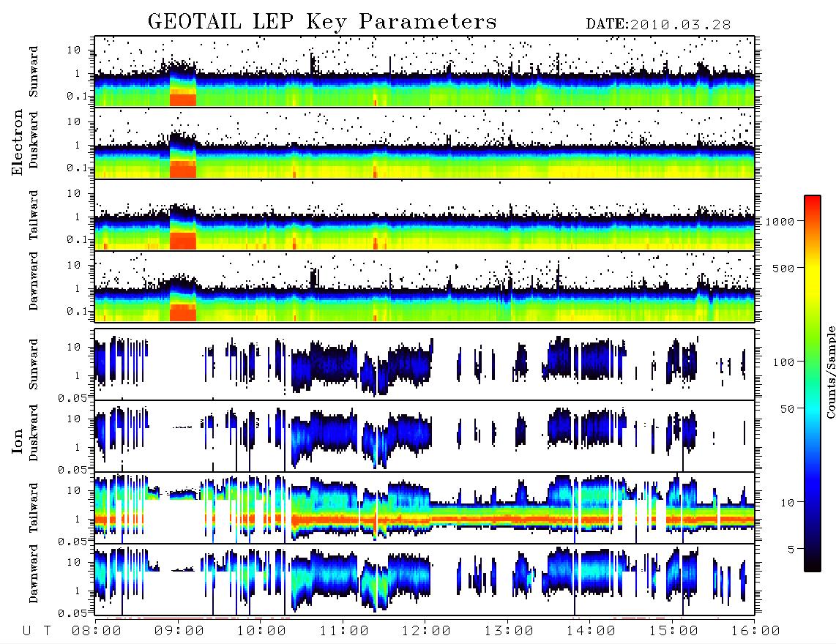This screenshot has height=644, width=836.
Task: Select the Electron Tailward axis label
Action: click(x=34, y=214)
